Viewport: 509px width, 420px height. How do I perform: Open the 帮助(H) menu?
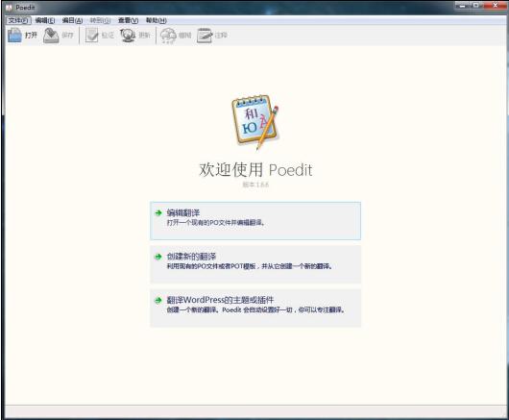coord(156,20)
